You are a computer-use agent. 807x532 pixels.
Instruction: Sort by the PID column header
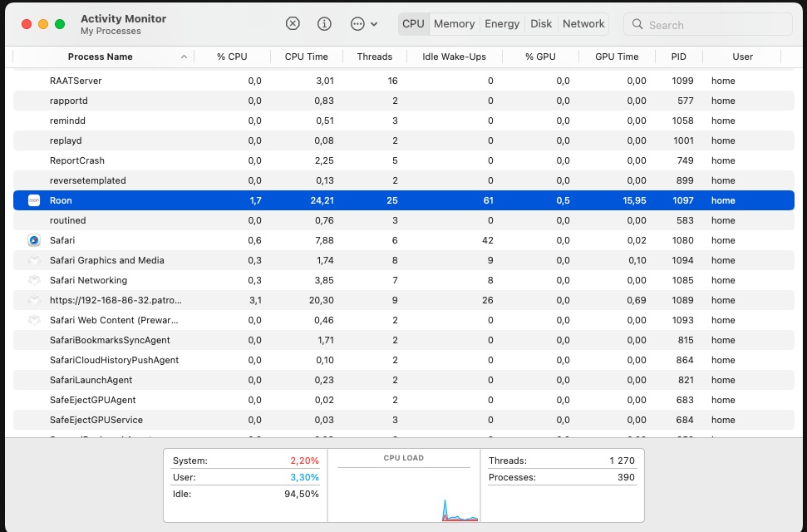[x=678, y=57]
